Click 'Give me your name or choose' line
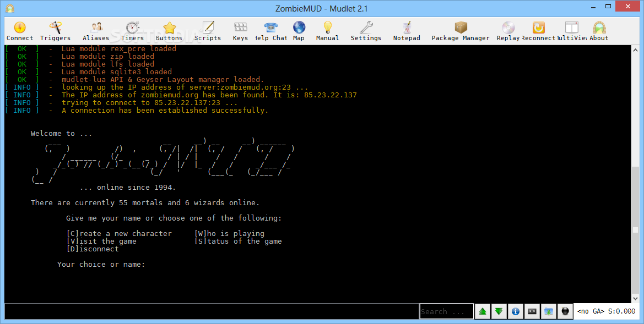The image size is (644, 324). pyautogui.click(x=174, y=218)
